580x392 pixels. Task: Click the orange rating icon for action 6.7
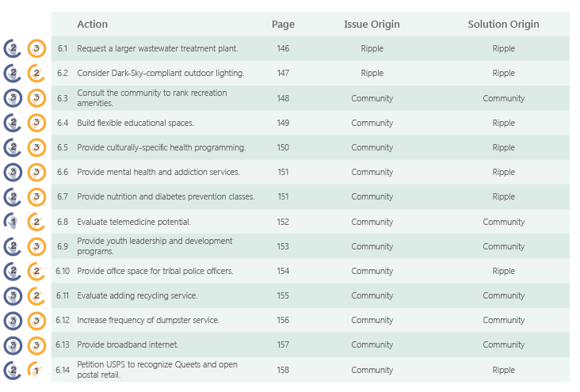[x=36, y=196]
